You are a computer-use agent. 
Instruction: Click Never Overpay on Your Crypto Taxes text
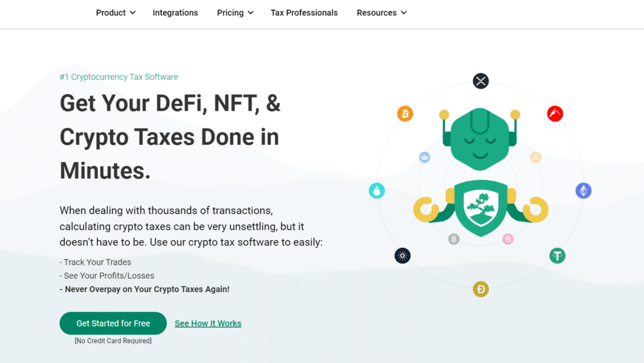[145, 289]
